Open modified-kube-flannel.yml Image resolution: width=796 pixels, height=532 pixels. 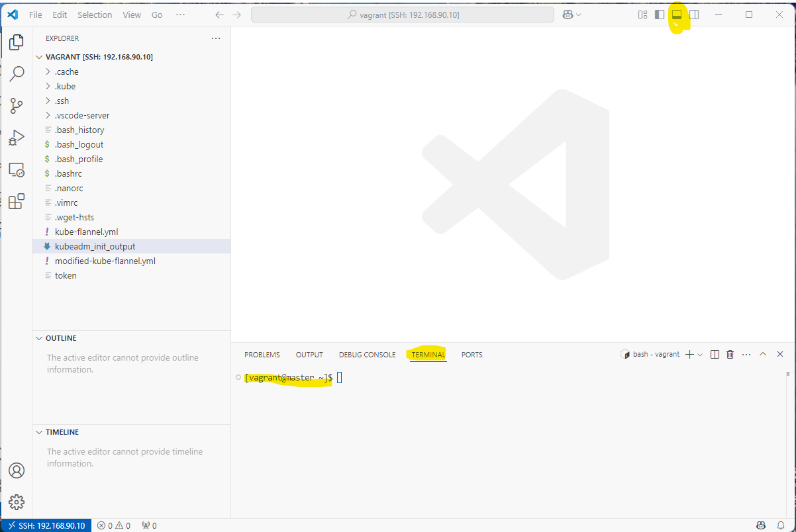coord(131,261)
